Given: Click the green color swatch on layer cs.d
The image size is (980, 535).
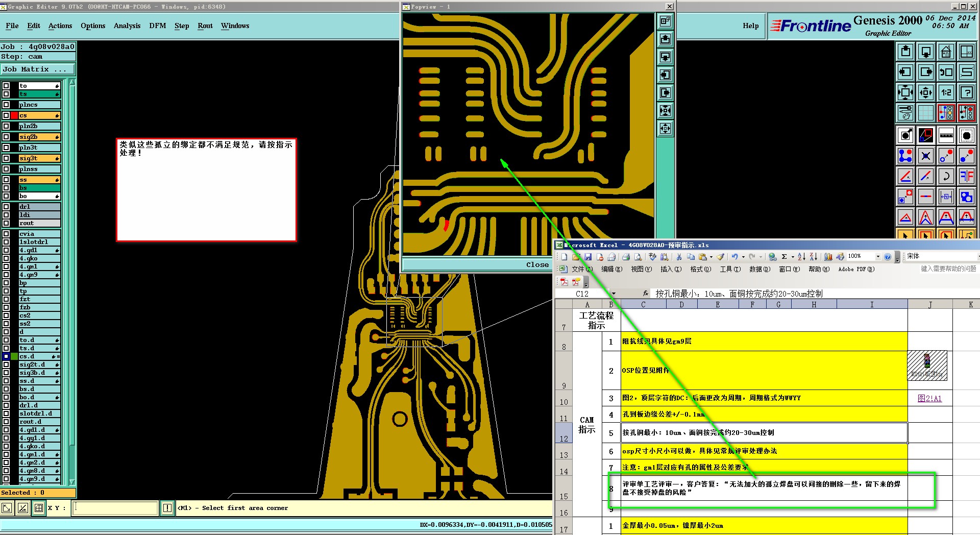Looking at the screenshot, I should pyautogui.click(x=14, y=356).
